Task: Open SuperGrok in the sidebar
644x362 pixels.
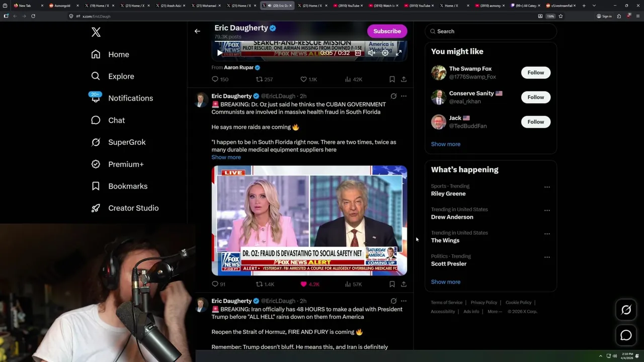Action: pyautogui.click(x=118, y=142)
